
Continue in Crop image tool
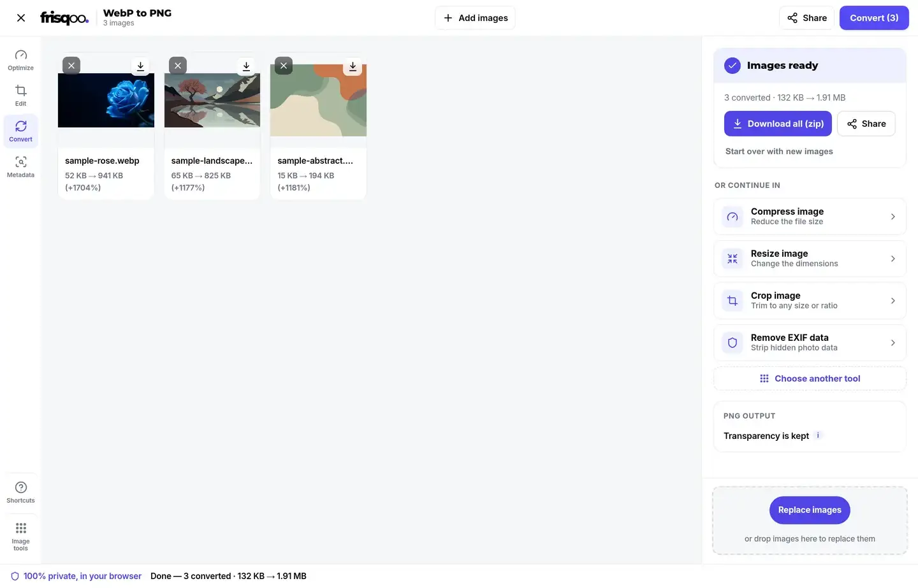click(810, 301)
